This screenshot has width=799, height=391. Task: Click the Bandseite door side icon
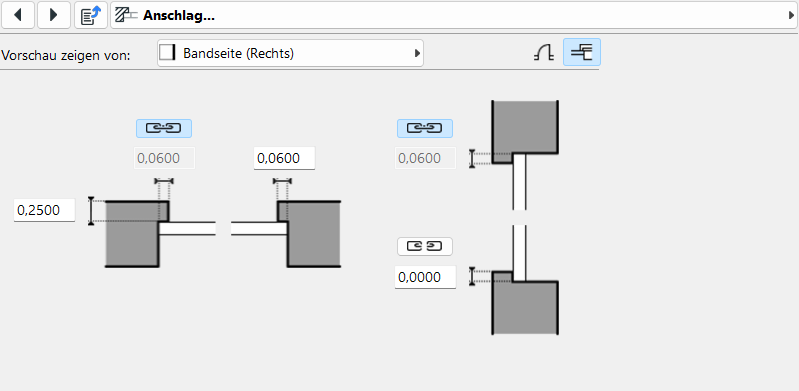(167, 53)
